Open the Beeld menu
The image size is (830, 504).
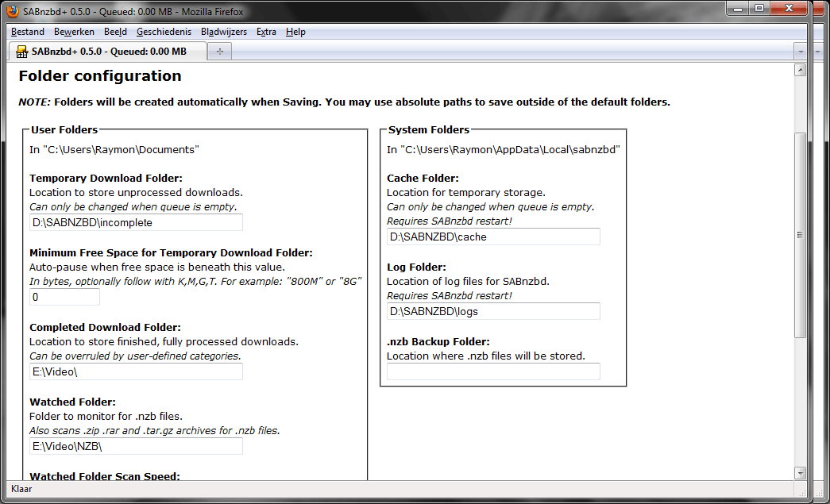(x=115, y=32)
